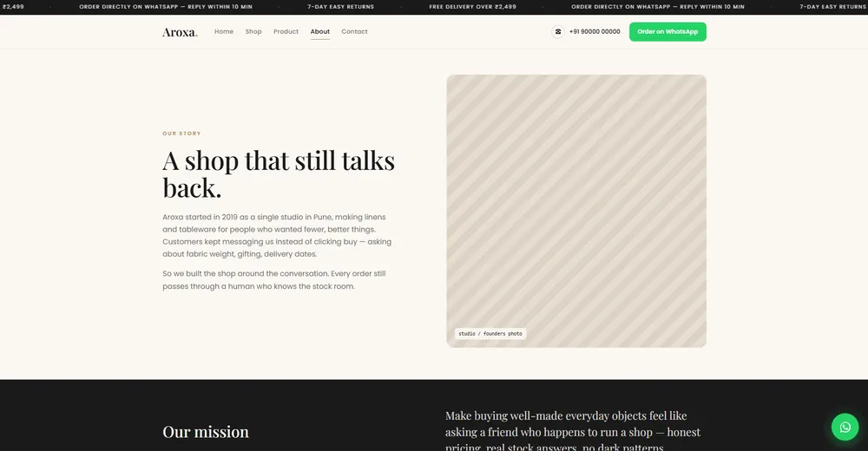Click the floating WhatsApp chat icon
Screen dimensions: 868x451
[845, 428]
